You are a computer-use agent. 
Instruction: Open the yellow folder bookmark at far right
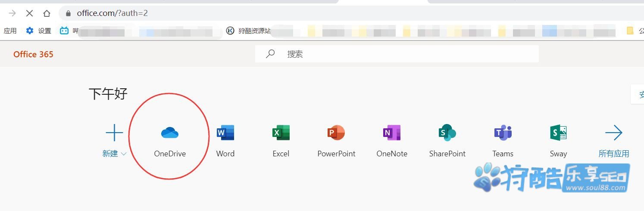point(630,31)
